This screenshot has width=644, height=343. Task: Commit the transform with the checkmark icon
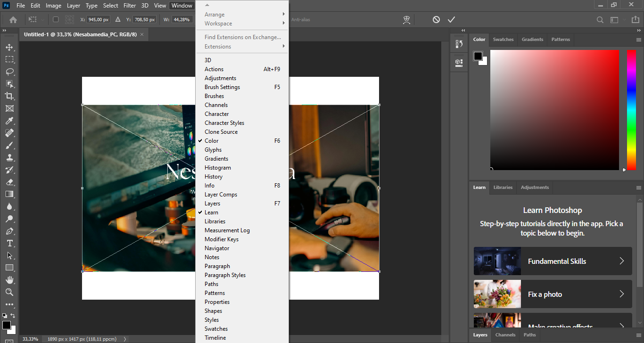[451, 20]
